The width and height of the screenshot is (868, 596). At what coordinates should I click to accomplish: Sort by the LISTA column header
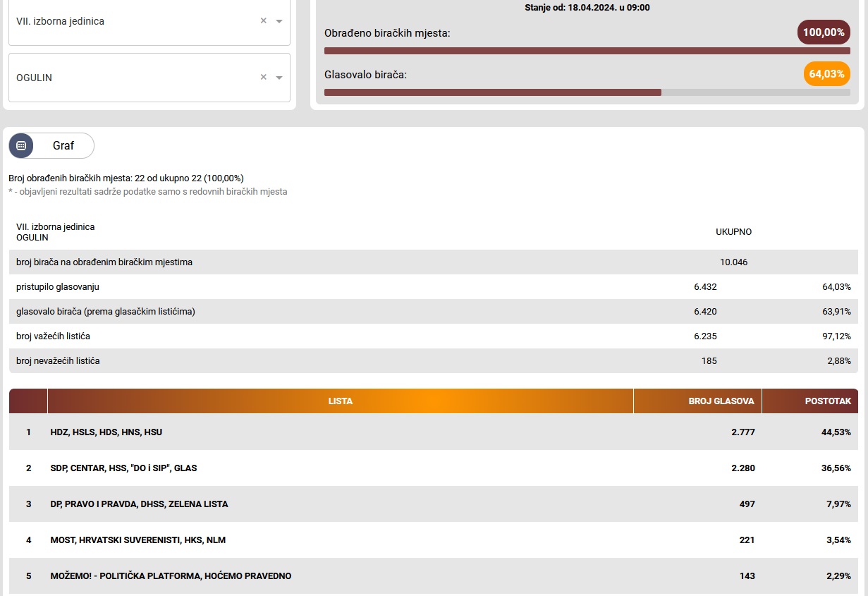point(340,401)
